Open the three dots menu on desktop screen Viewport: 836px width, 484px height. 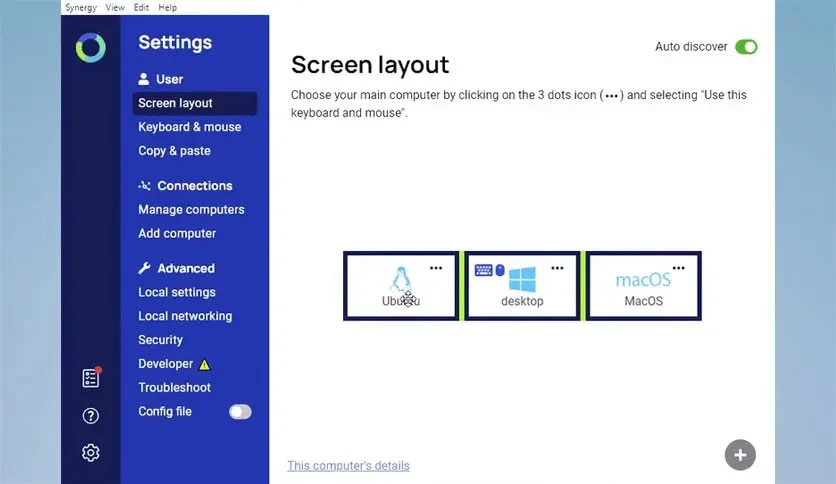(557, 268)
